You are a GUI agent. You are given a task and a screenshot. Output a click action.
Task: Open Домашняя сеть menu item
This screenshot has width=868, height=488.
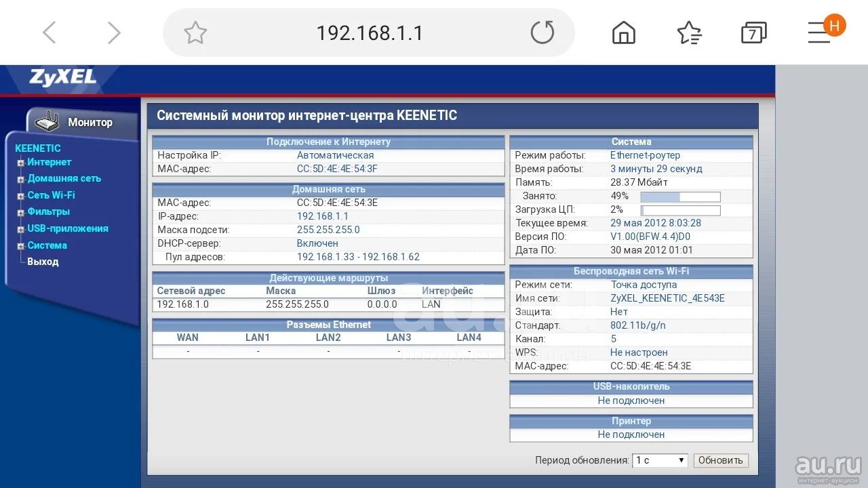(64, 178)
